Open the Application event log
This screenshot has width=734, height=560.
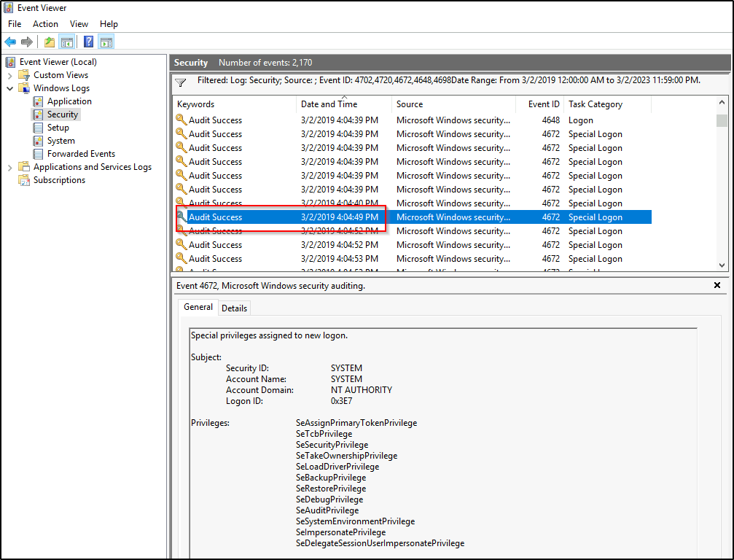[x=71, y=101]
